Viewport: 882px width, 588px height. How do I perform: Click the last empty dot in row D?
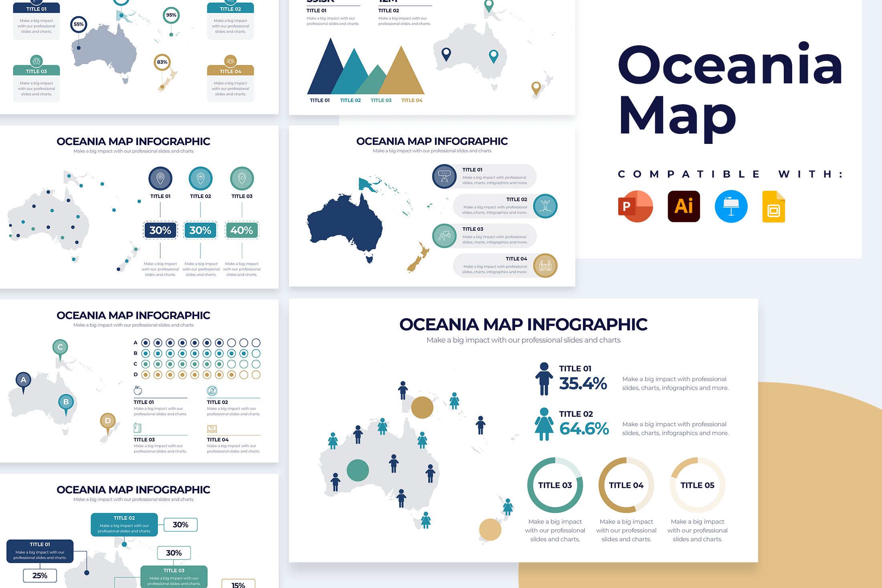pos(256,375)
